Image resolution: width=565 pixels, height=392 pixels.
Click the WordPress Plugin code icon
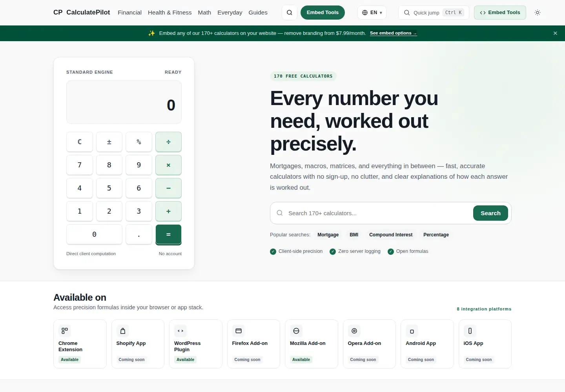pos(180,331)
